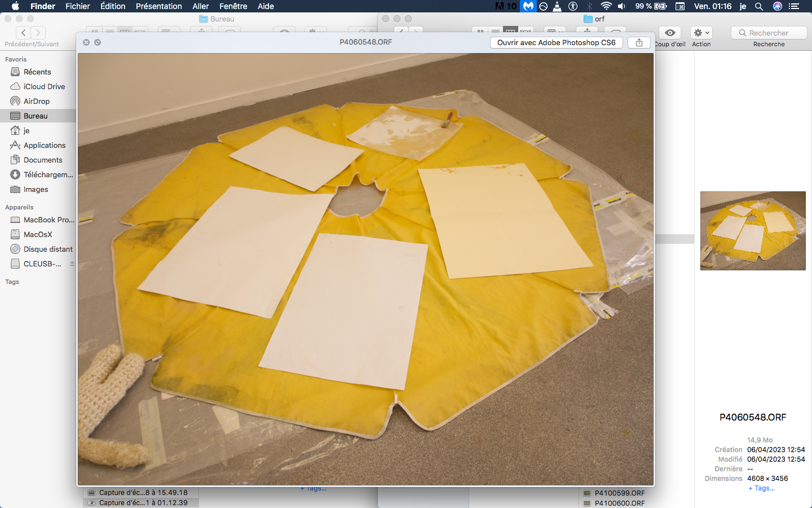Toggle Coup d'œil eye preview button

[x=670, y=33]
